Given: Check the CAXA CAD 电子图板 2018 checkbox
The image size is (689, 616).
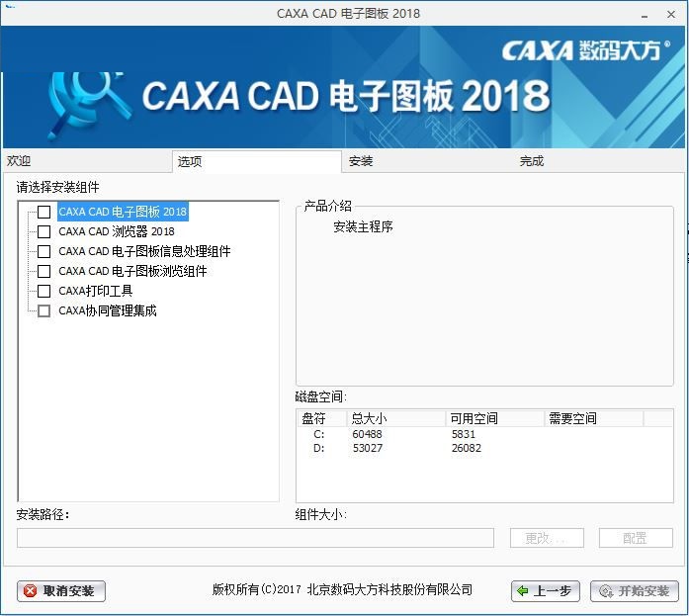Looking at the screenshot, I should [43, 212].
